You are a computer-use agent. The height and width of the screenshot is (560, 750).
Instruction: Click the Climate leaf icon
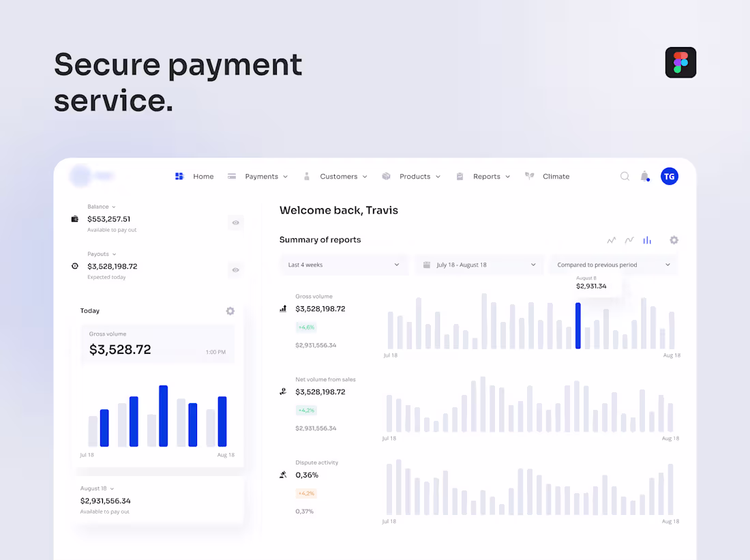point(530,176)
